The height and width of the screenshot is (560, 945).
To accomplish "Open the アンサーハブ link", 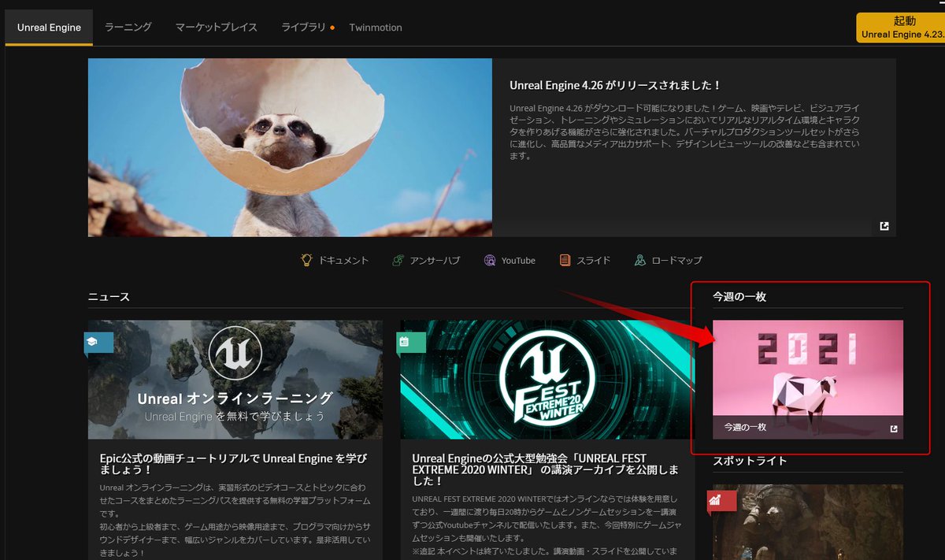I will [435, 261].
